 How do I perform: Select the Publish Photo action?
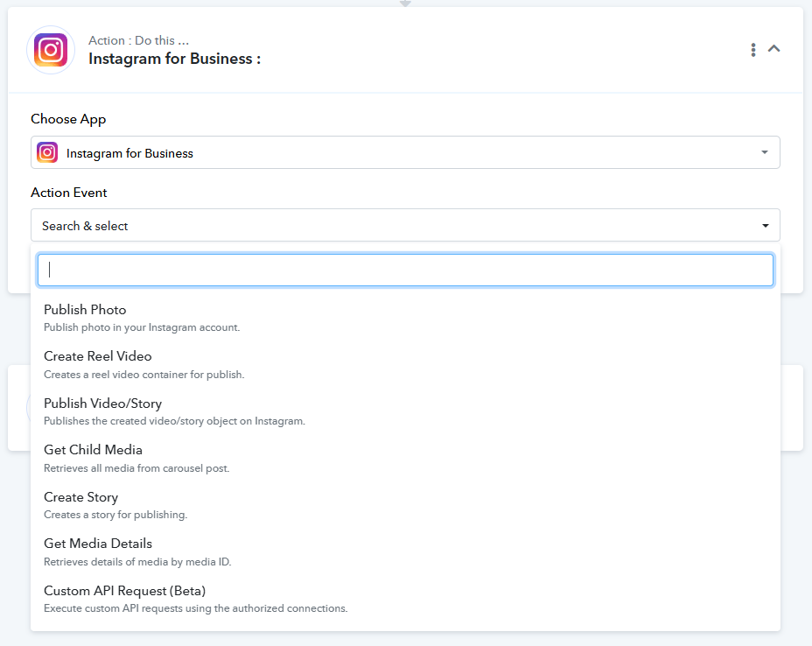[x=405, y=318]
